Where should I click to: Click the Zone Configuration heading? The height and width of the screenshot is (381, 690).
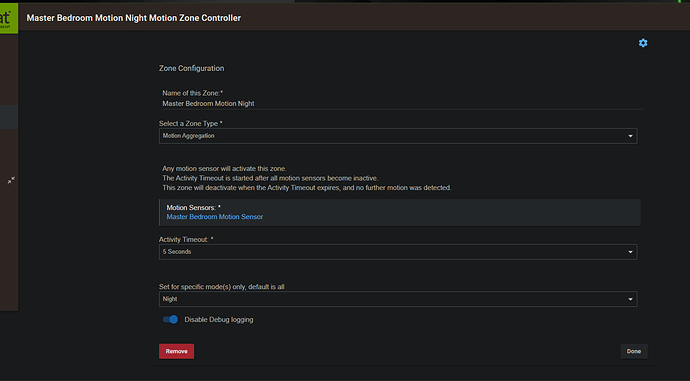pos(191,68)
